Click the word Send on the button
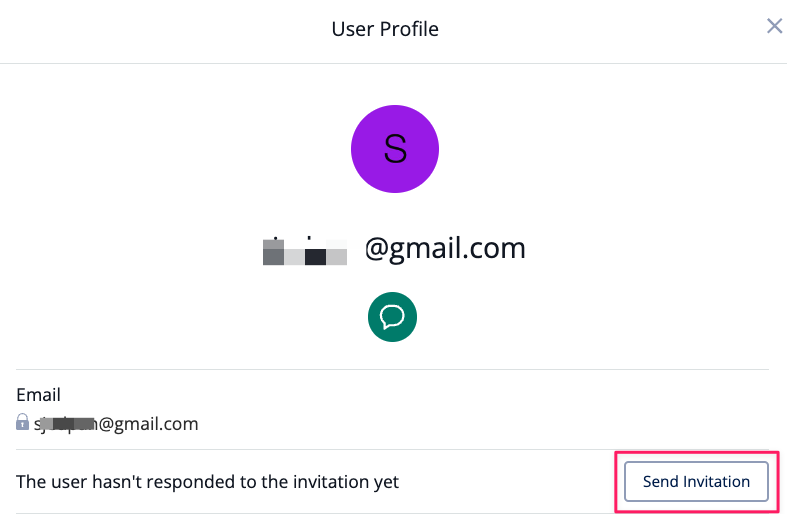The height and width of the screenshot is (514, 787). tap(661, 481)
